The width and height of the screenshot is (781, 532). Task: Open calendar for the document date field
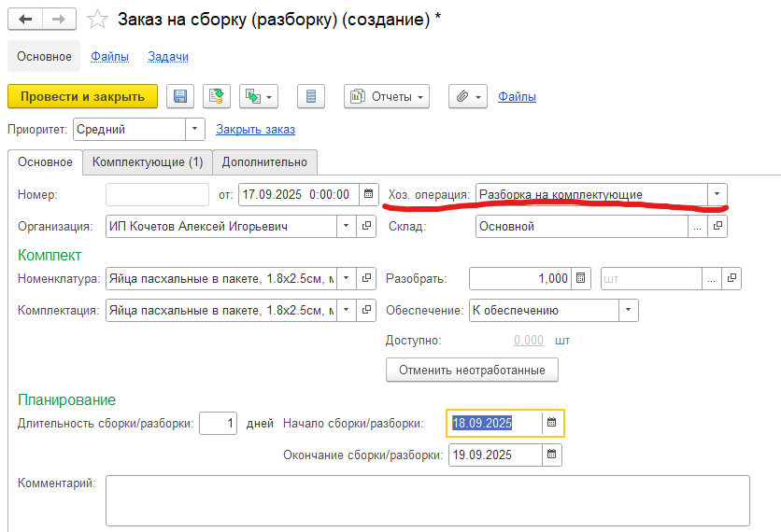pyautogui.click(x=368, y=195)
